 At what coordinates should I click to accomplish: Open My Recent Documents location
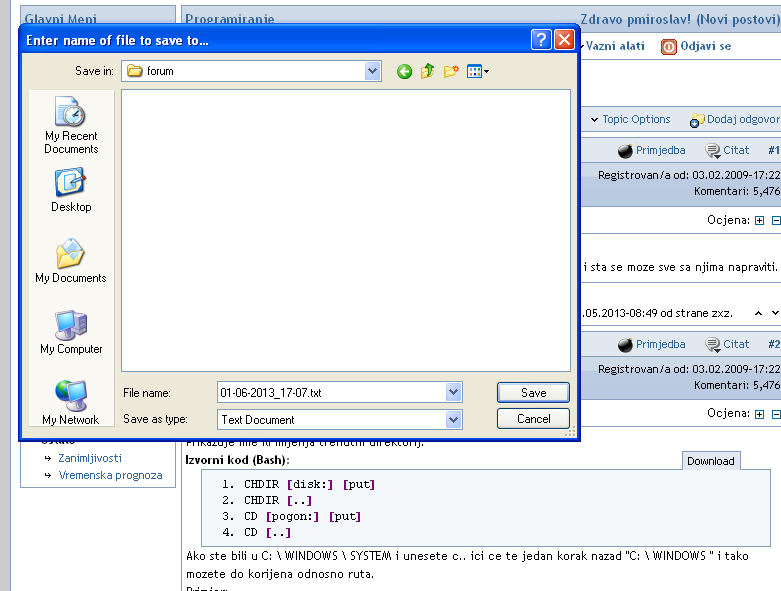[71, 125]
